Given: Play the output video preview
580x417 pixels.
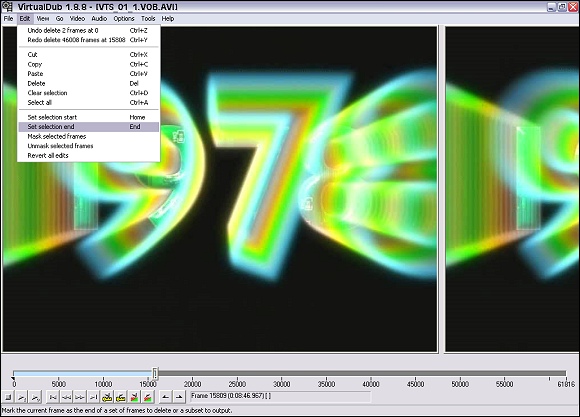Looking at the screenshot, I should 36,397.
